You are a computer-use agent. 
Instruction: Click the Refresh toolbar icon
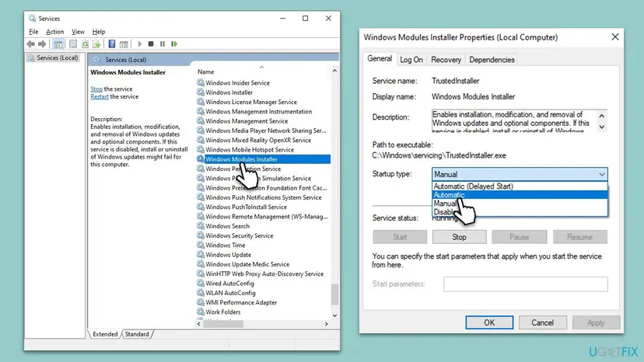tap(85, 44)
